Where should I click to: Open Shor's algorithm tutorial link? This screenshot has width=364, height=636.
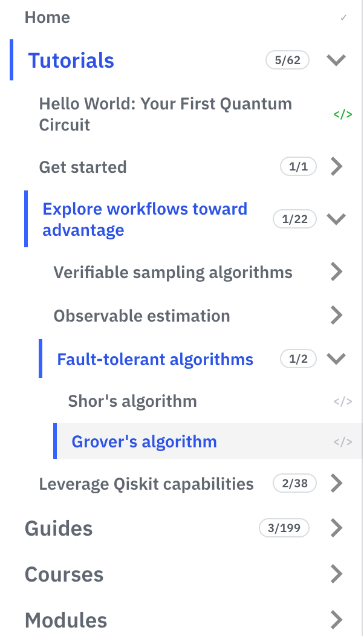click(x=132, y=401)
